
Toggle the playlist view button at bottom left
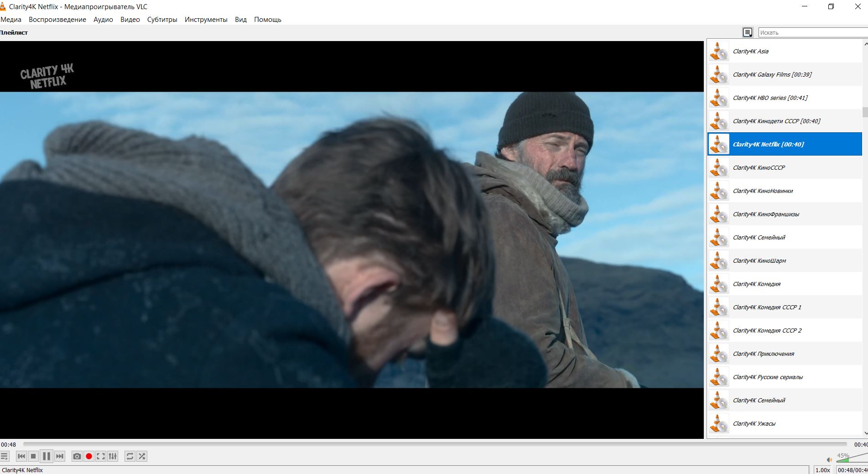tap(4, 456)
